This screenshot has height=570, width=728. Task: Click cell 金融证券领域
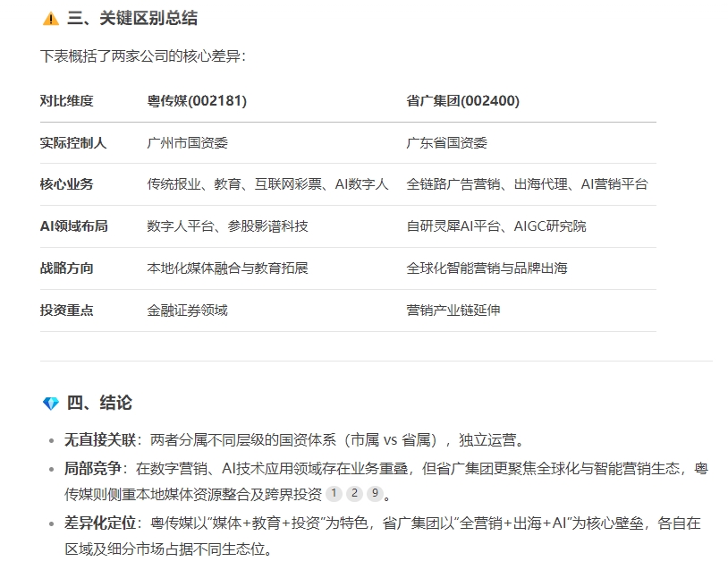point(188,310)
